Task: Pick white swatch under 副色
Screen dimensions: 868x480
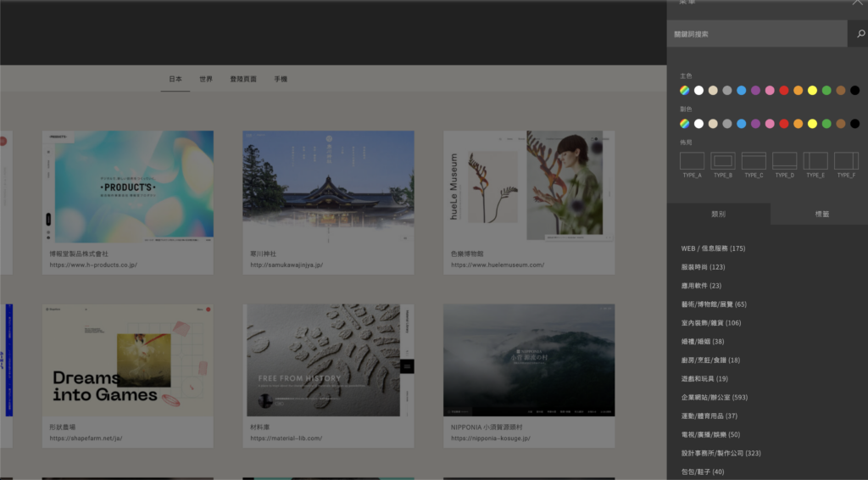Action: 698,124
